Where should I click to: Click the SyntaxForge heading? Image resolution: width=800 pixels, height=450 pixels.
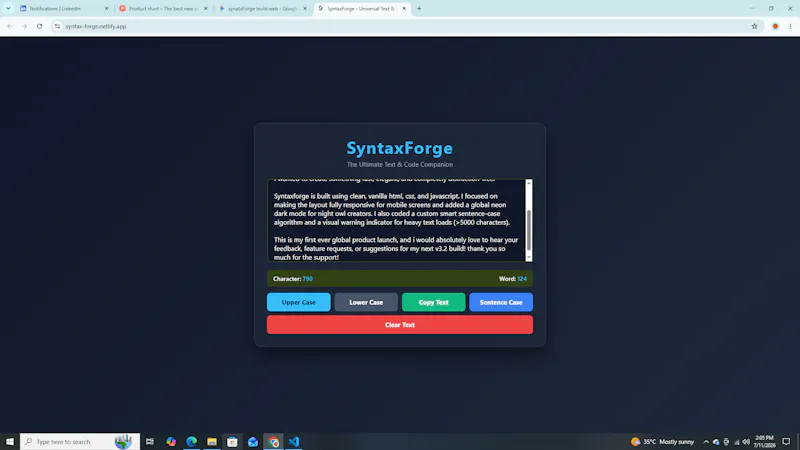pyautogui.click(x=399, y=148)
